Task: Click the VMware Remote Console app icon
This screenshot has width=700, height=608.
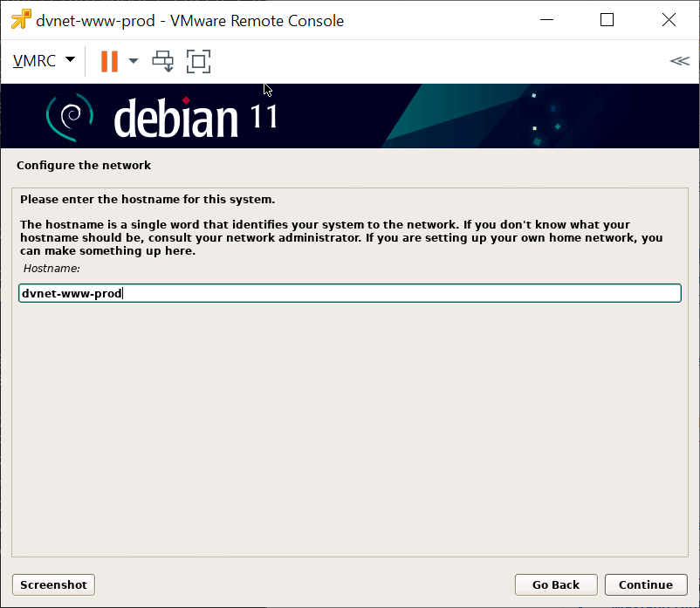Action: coord(21,20)
